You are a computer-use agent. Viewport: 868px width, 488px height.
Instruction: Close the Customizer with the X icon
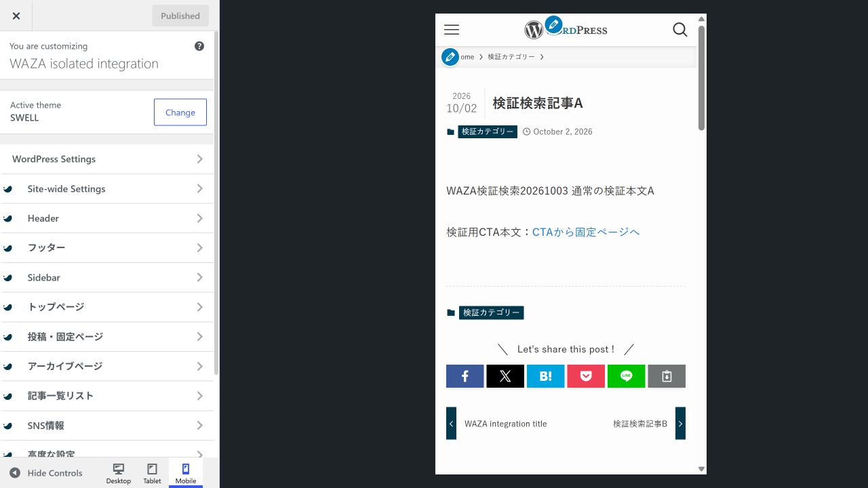tap(16, 16)
